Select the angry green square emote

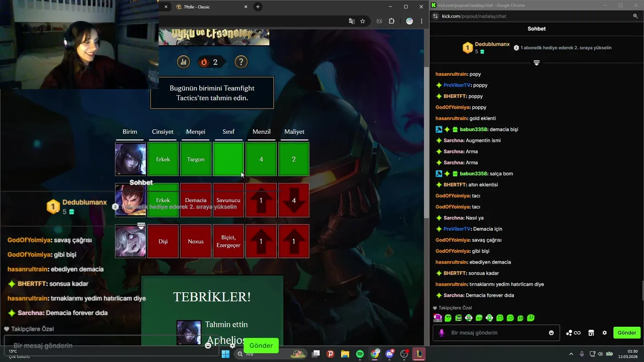pos(458,318)
